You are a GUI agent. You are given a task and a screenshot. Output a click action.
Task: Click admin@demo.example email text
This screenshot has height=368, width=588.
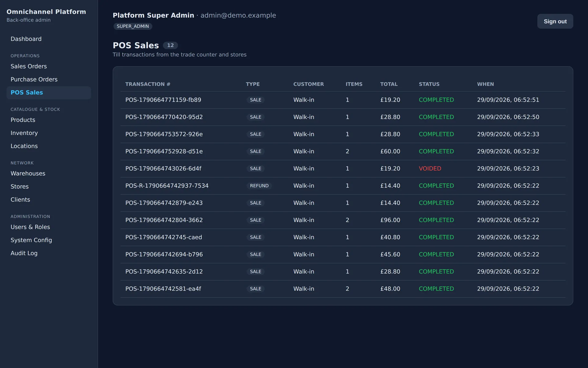click(x=238, y=15)
